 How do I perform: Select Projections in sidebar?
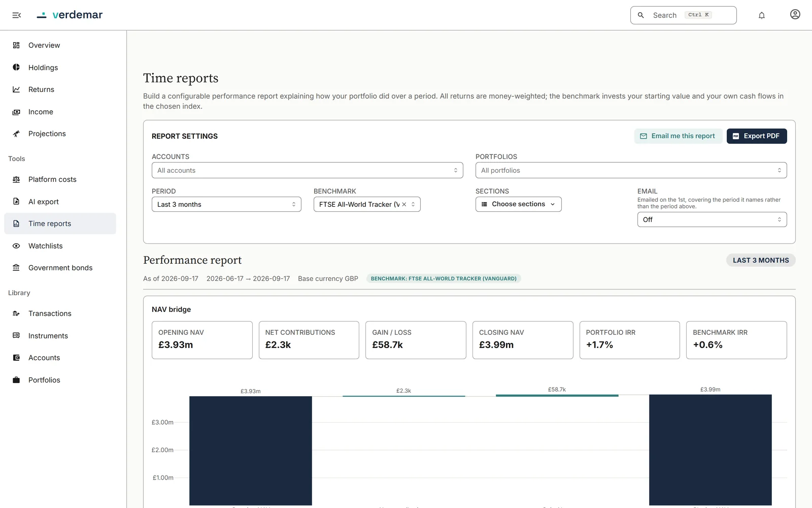point(60,134)
